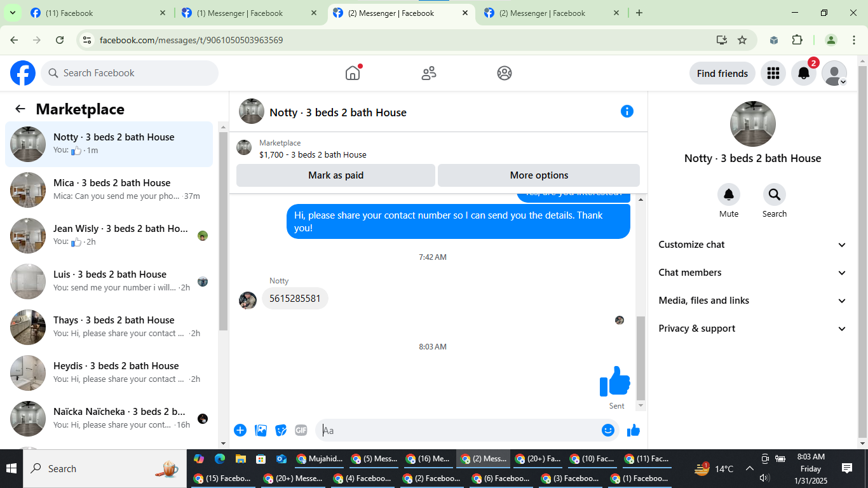Open Chrome three-dot menu
868x488 pixels.
tap(854, 40)
